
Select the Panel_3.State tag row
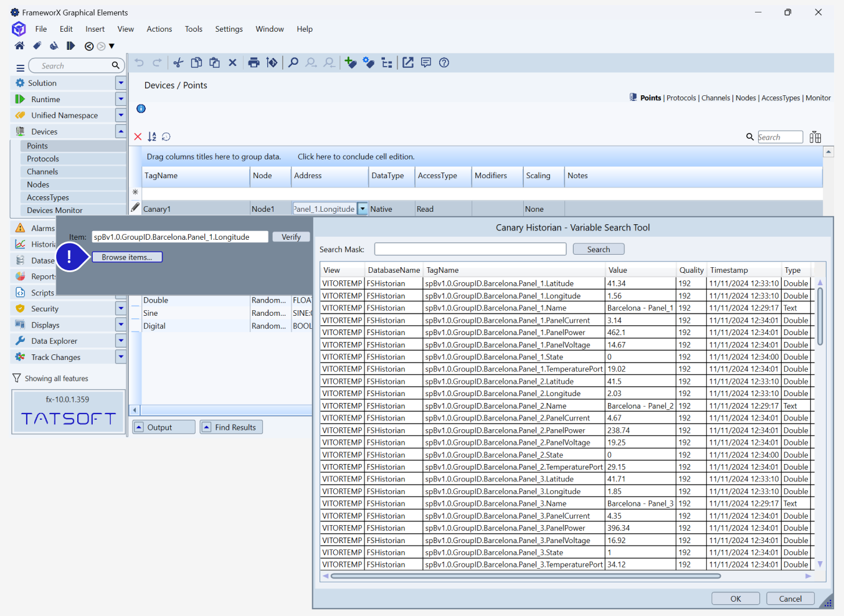click(567, 552)
